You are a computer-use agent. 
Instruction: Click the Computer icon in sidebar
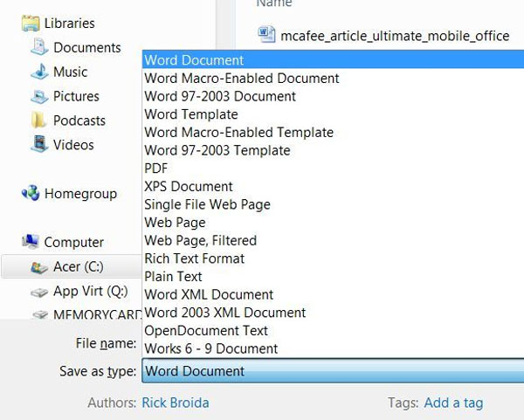(31, 242)
